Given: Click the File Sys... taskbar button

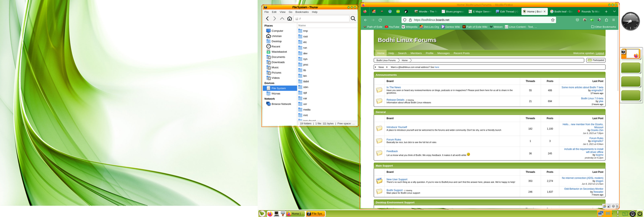Looking at the screenshot, I should click(315, 213).
